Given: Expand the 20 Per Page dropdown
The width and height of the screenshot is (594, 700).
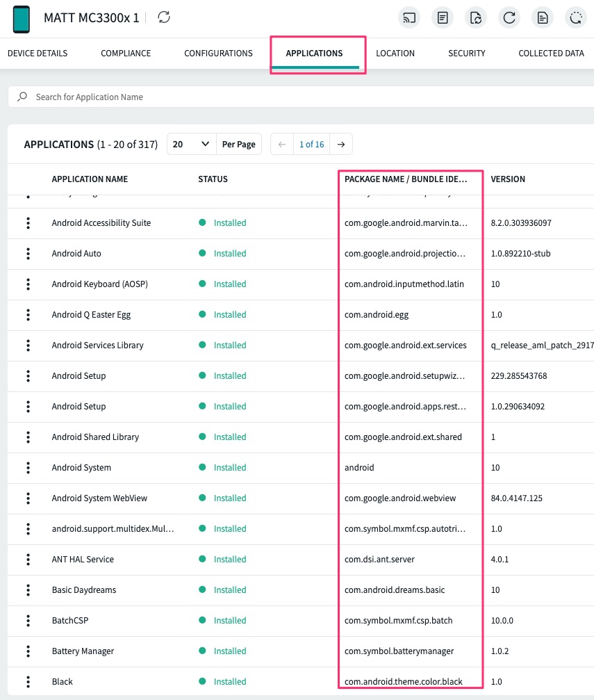Looking at the screenshot, I should (x=192, y=145).
